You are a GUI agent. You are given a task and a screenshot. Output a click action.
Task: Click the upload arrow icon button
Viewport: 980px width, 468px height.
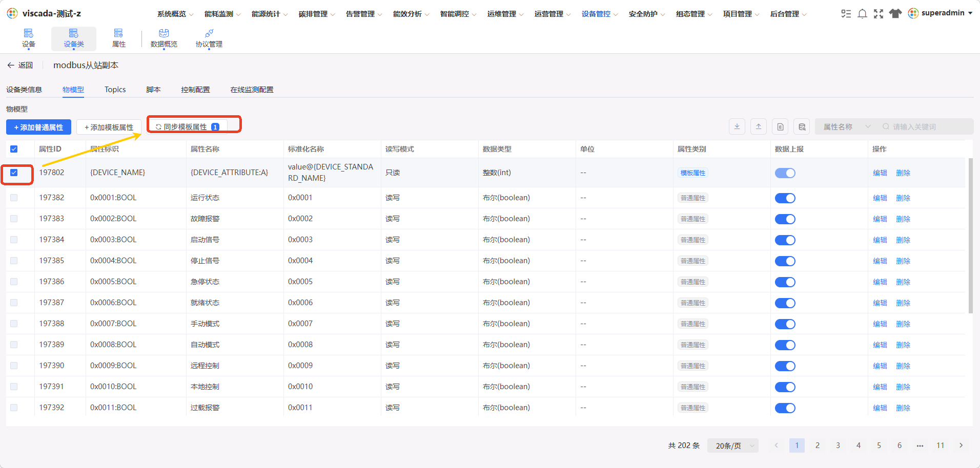pyautogui.click(x=759, y=127)
